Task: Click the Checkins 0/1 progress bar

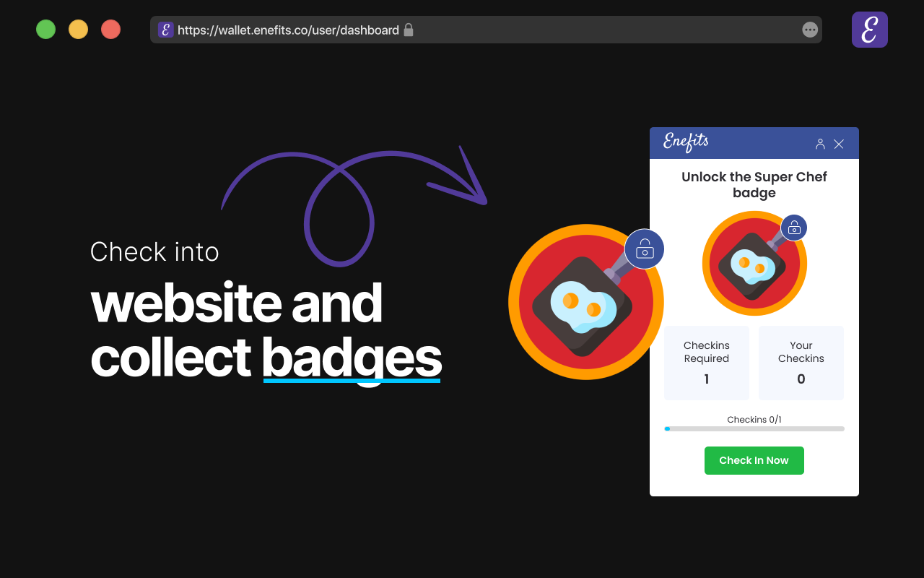Action: point(754,428)
